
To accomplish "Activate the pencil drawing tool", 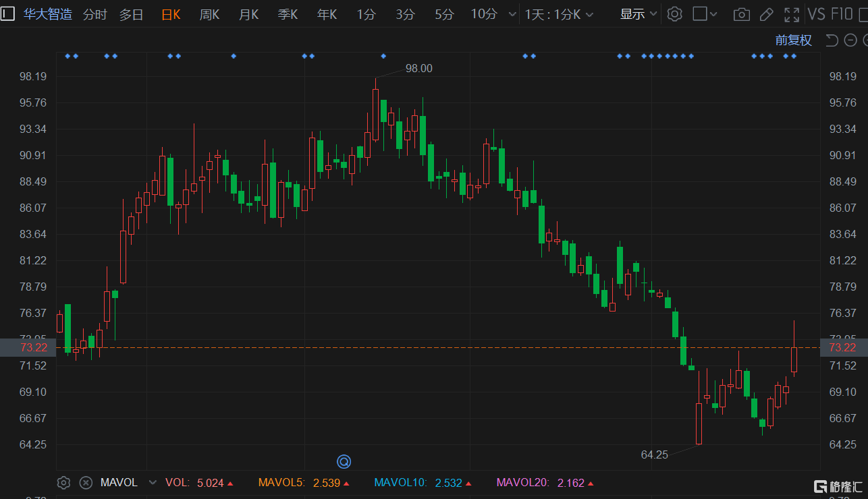I will pos(766,14).
